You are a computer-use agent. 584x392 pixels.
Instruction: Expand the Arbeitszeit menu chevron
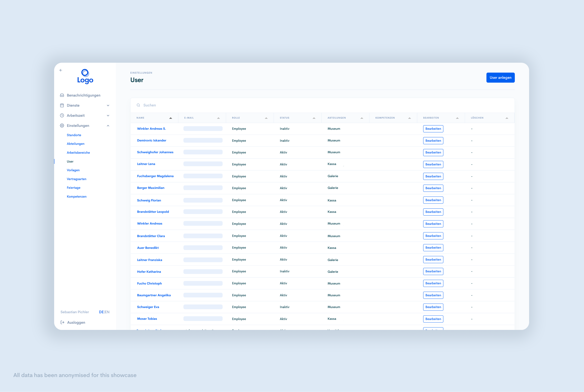click(108, 115)
